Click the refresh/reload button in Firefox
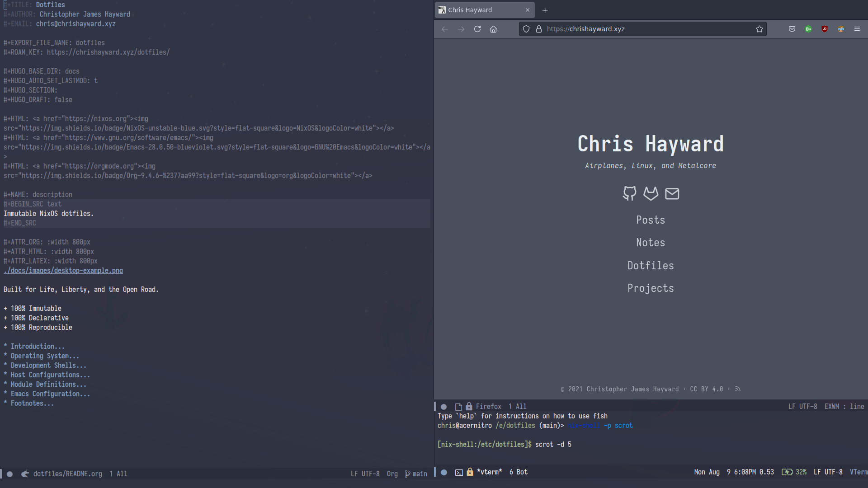Image resolution: width=868 pixels, height=488 pixels. 477,28
